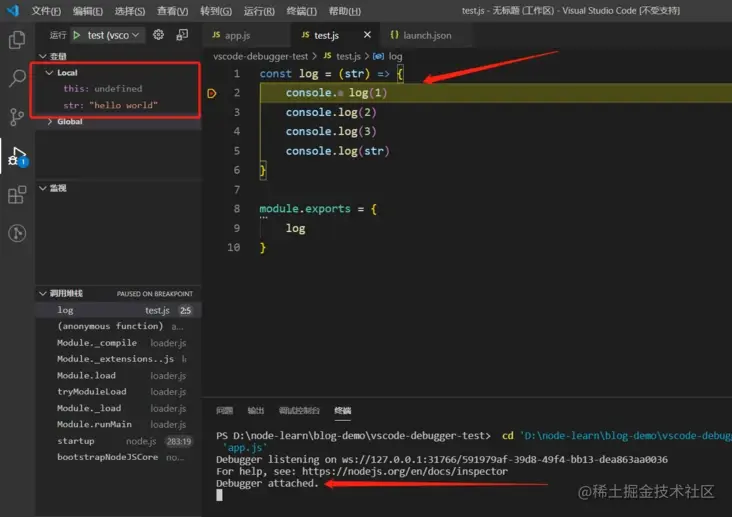Select the bootstrapNodeJSCore stack frame
The width and height of the screenshot is (732, 517).
click(119, 457)
